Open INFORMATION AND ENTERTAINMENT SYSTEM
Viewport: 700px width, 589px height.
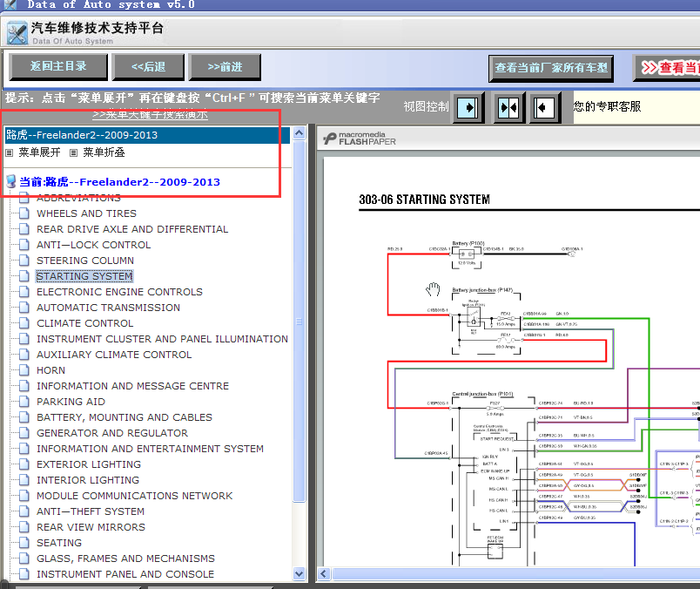150,449
